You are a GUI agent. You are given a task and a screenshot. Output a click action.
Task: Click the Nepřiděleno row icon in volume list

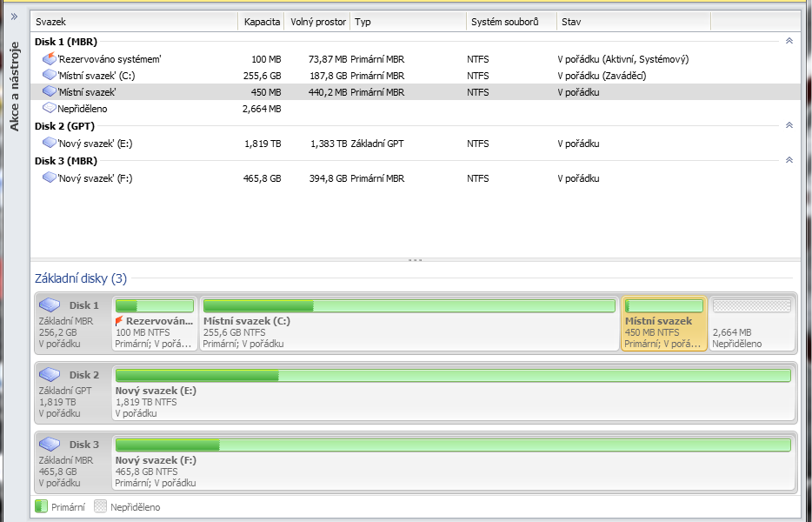point(49,109)
